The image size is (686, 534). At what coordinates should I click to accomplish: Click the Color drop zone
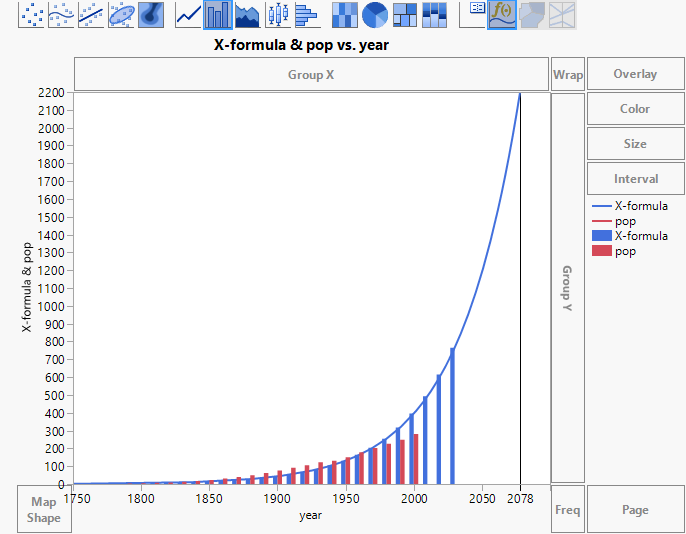[x=635, y=109]
